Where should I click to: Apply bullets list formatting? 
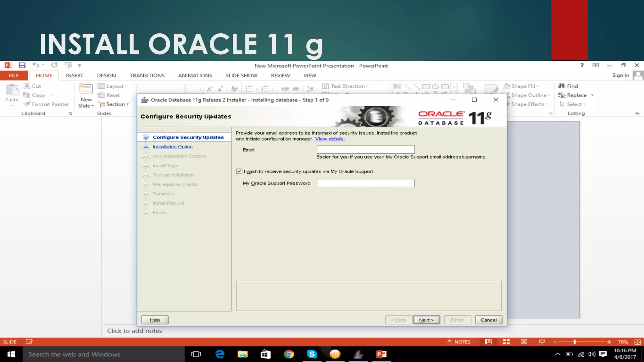click(x=249, y=89)
